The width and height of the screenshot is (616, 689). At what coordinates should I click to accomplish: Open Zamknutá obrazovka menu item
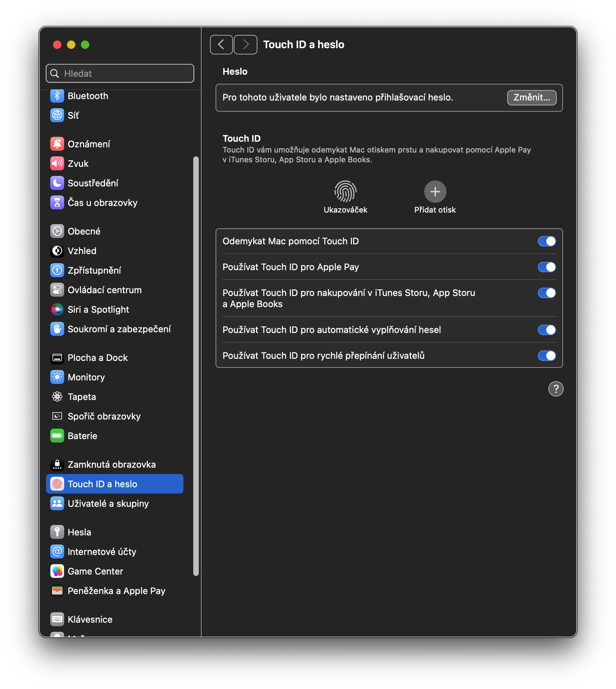(x=112, y=465)
